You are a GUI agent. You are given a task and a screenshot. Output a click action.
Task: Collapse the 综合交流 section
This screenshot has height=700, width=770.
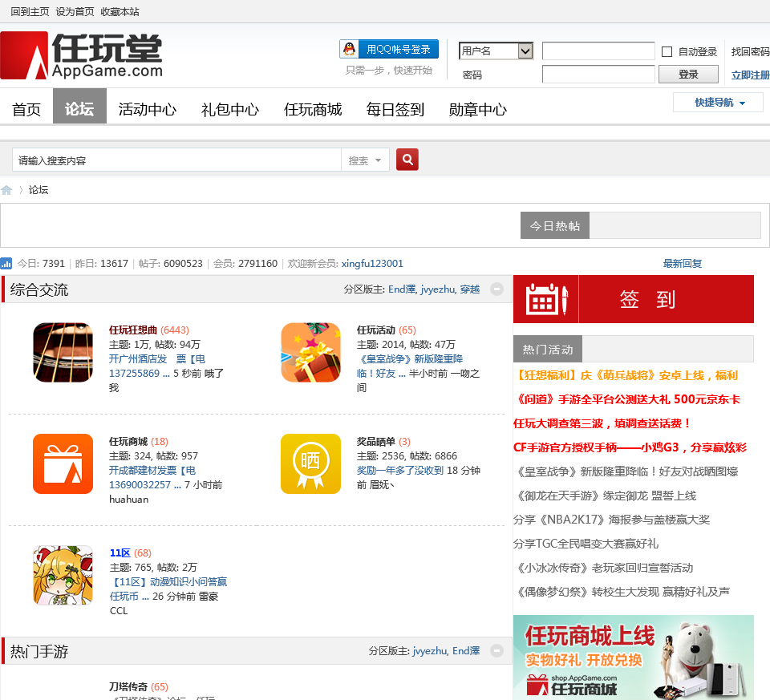tap(497, 289)
